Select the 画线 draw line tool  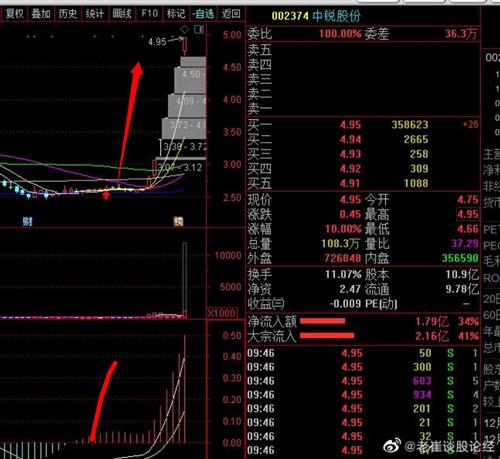coord(122,14)
